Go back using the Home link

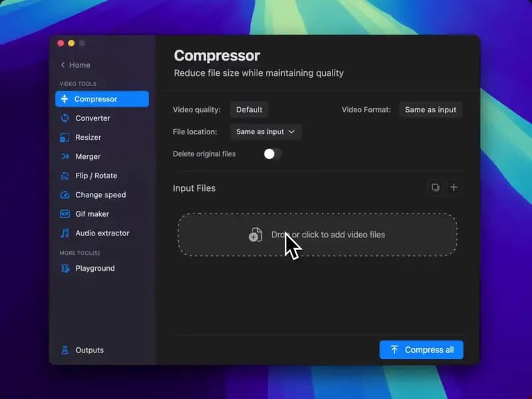[75, 65]
